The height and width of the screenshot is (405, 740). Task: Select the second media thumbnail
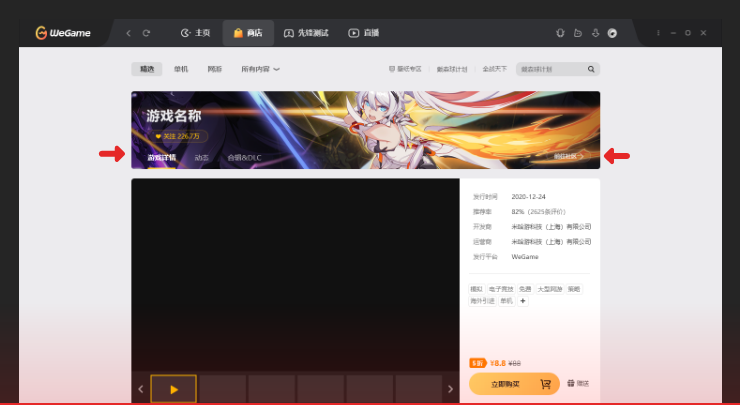point(223,389)
